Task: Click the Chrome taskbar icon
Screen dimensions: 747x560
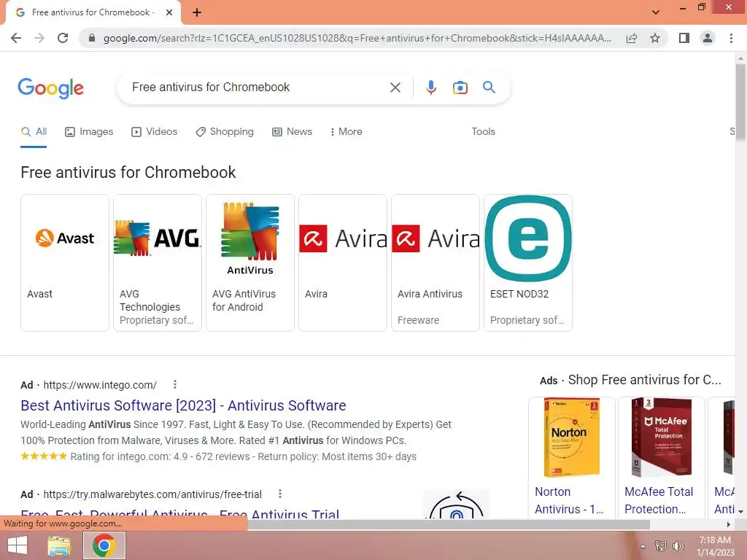Action: point(104,545)
